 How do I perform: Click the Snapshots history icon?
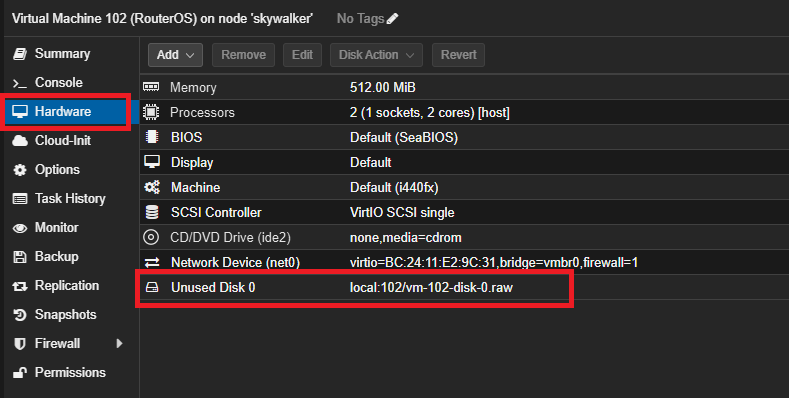(x=20, y=315)
